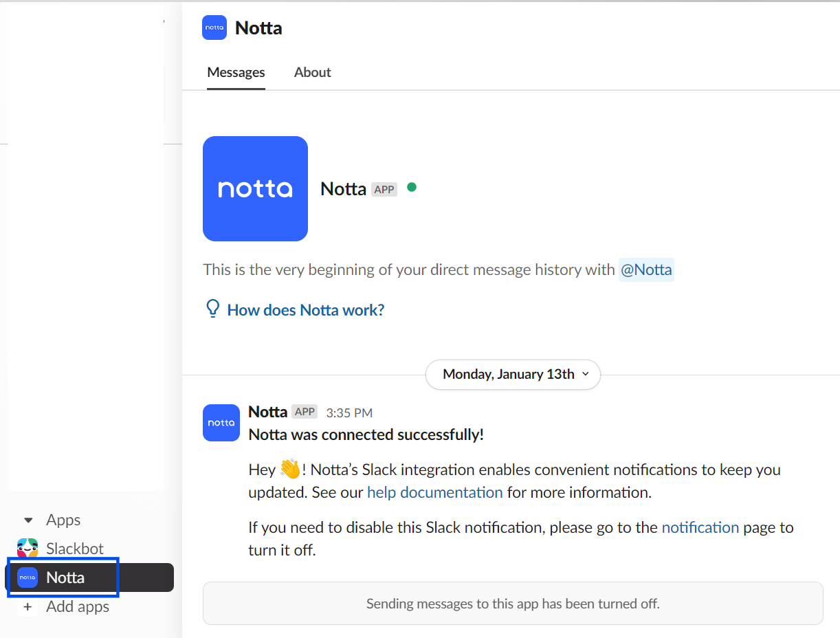Click the Apps section heading
This screenshot has height=638, width=840.
(x=63, y=520)
